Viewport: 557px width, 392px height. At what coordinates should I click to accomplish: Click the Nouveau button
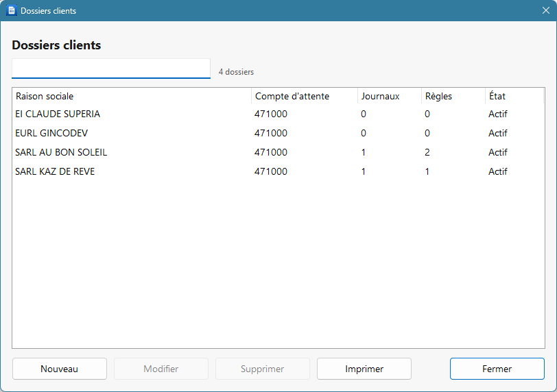(59, 369)
